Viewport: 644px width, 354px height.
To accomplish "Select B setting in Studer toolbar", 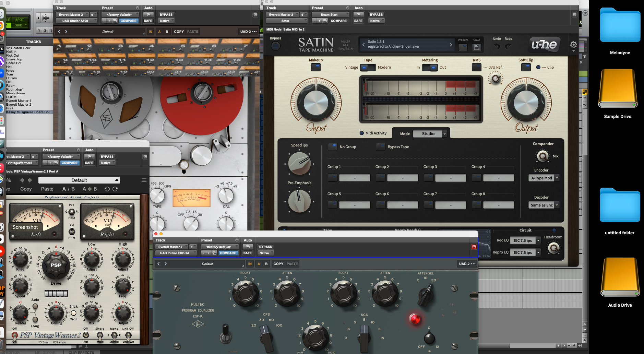I will coord(167,32).
